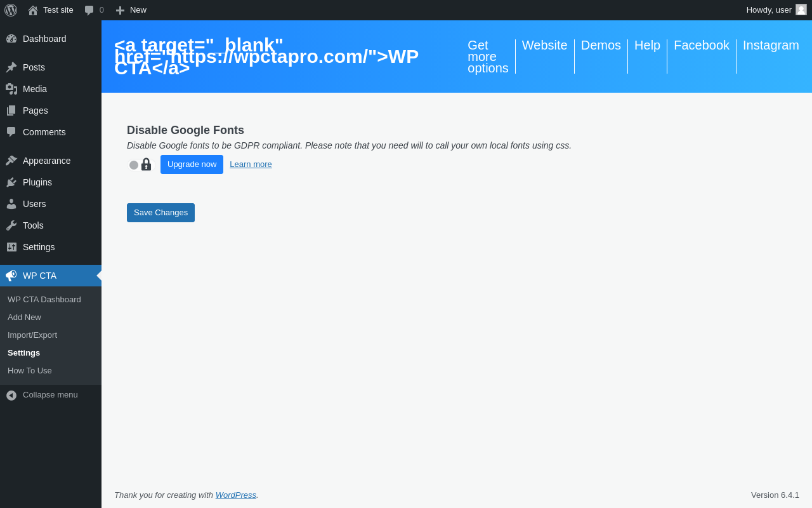Image resolution: width=812 pixels, height=508 pixels.
Task: Click the Posts pushpin icon
Action: [11, 67]
